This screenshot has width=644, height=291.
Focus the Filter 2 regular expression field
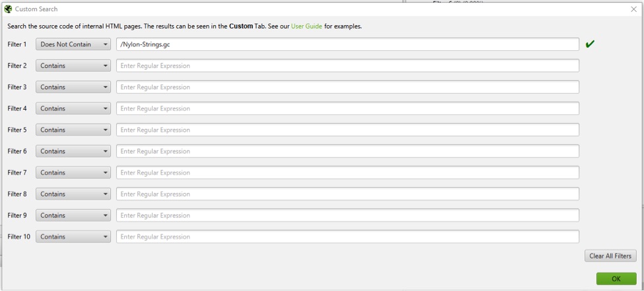[347, 66]
